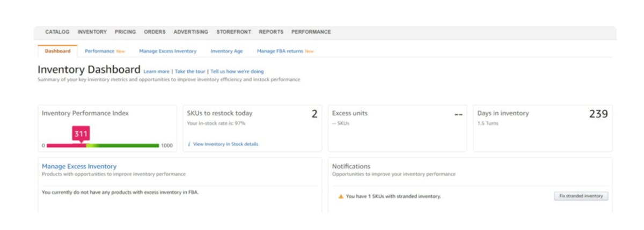Switch to the Manage FBA returns tab
644x230 pixels.
(285, 51)
